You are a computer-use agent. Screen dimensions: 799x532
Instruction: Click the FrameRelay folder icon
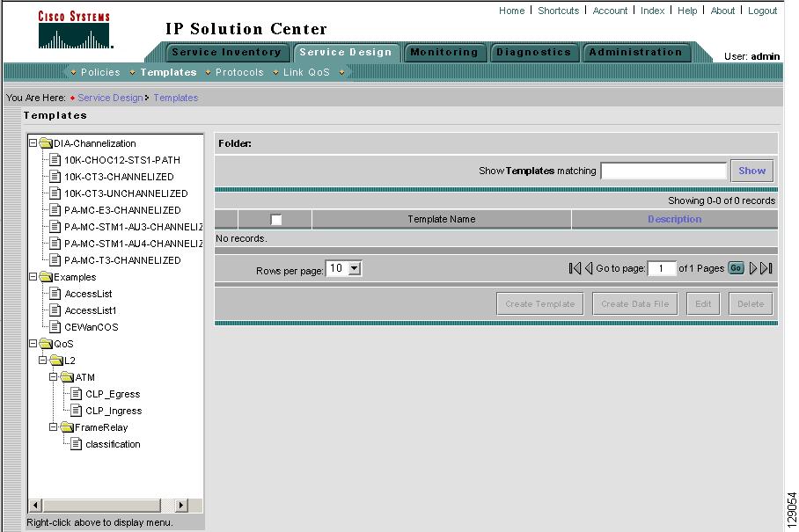67,427
